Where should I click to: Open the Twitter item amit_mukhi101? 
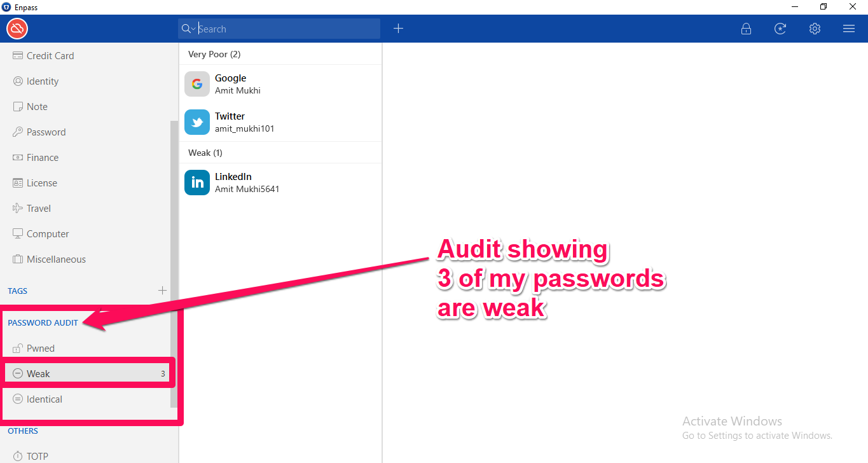click(x=280, y=122)
